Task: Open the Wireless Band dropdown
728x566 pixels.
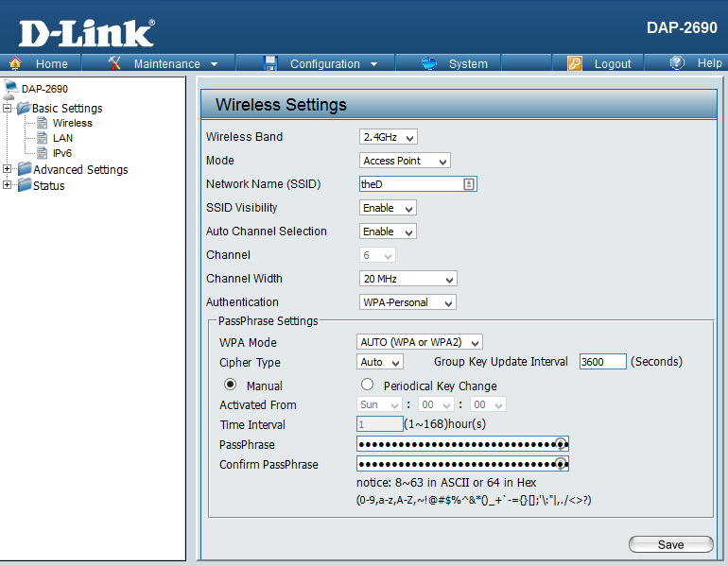Action: (389, 137)
